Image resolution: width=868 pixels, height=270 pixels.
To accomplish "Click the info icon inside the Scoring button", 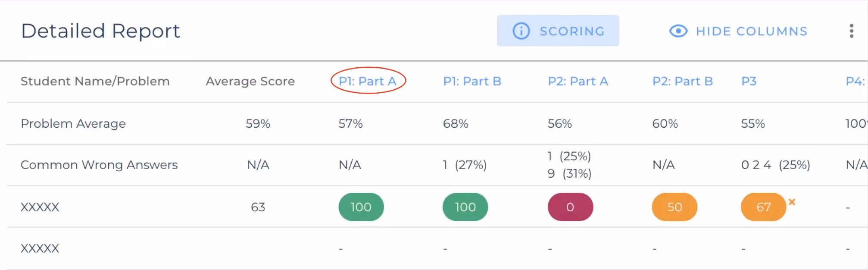I will (521, 31).
